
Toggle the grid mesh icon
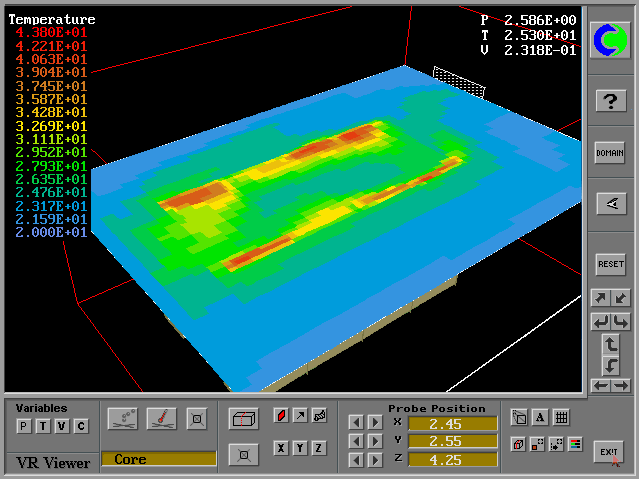[x=561, y=418]
